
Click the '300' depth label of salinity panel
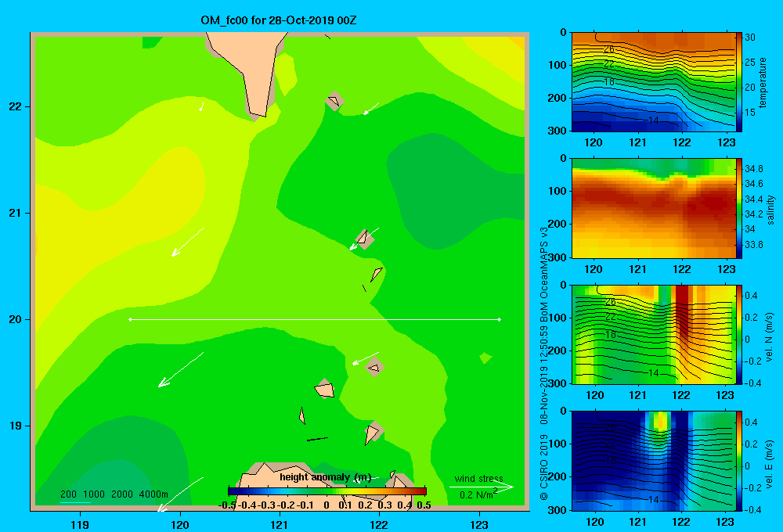click(x=557, y=257)
